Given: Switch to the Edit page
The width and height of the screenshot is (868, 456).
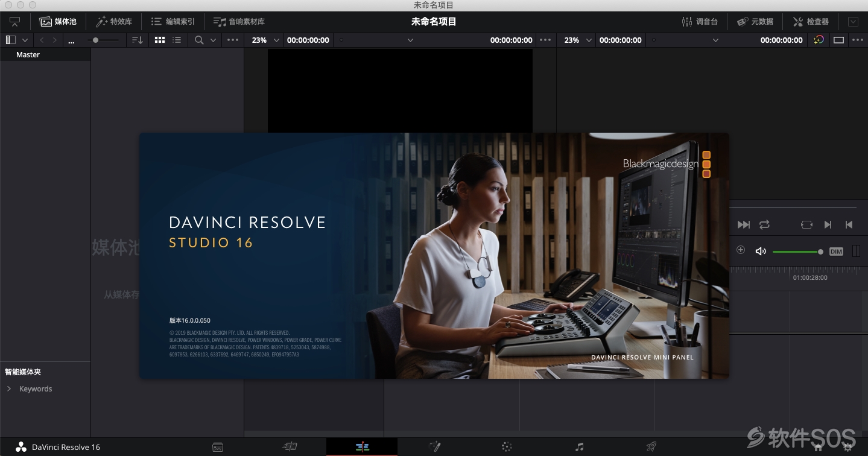Looking at the screenshot, I should pyautogui.click(x=362, y=447).
